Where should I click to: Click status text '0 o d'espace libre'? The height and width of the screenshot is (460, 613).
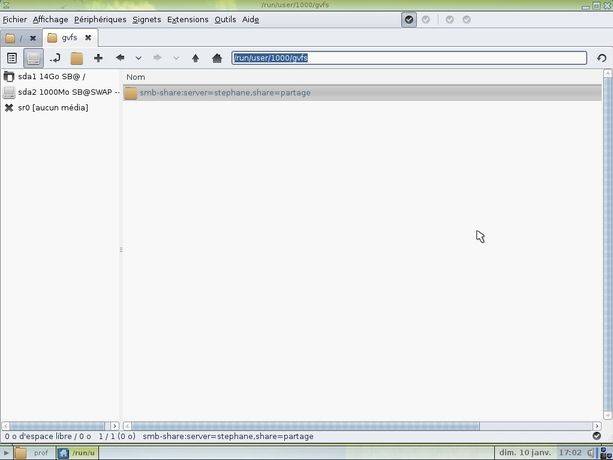click(38, 436)
